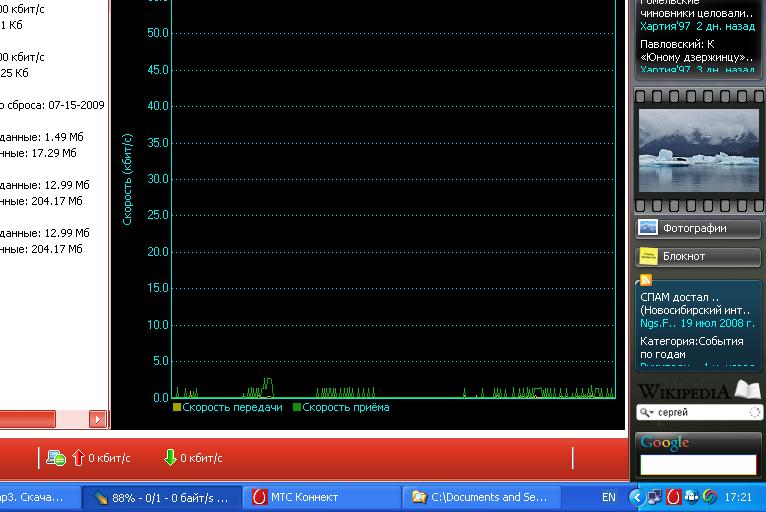This screenshot has width=766, height=512.
Task: Click the red upload speed arrow
Action: point(77,458)
